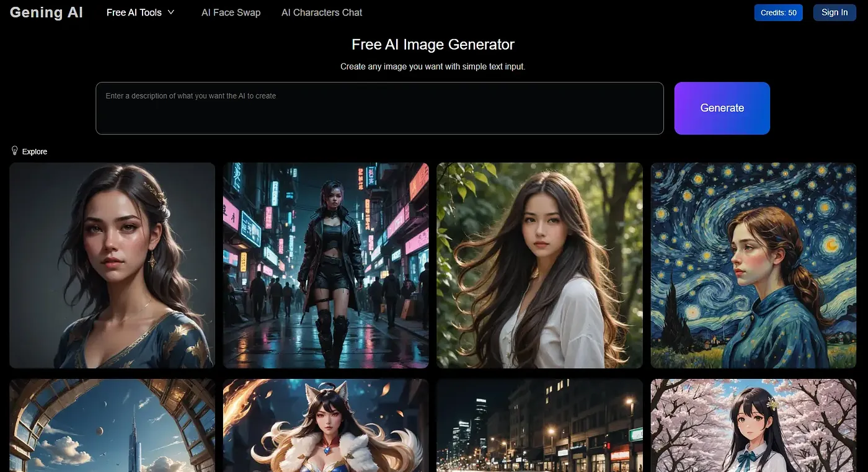Viewport: 868px width, 472px height.
Task: Open the AI Face Swap page
Action: coord(231,12)
